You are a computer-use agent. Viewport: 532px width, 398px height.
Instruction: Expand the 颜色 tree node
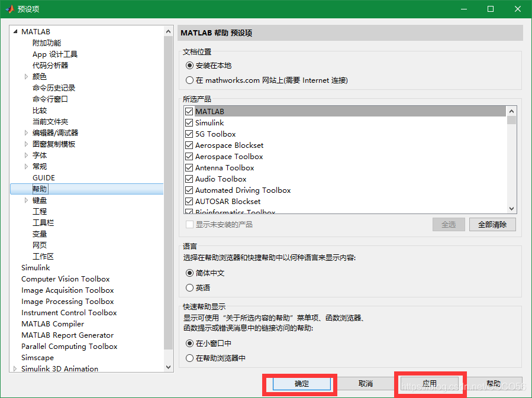(x=26, y=77)
